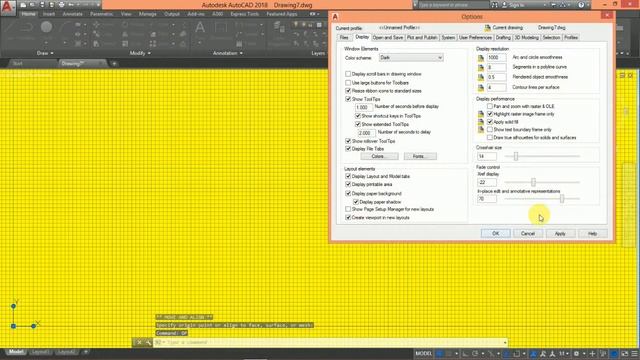Toggle grid display icon in status bar

[x=440, y=353]
